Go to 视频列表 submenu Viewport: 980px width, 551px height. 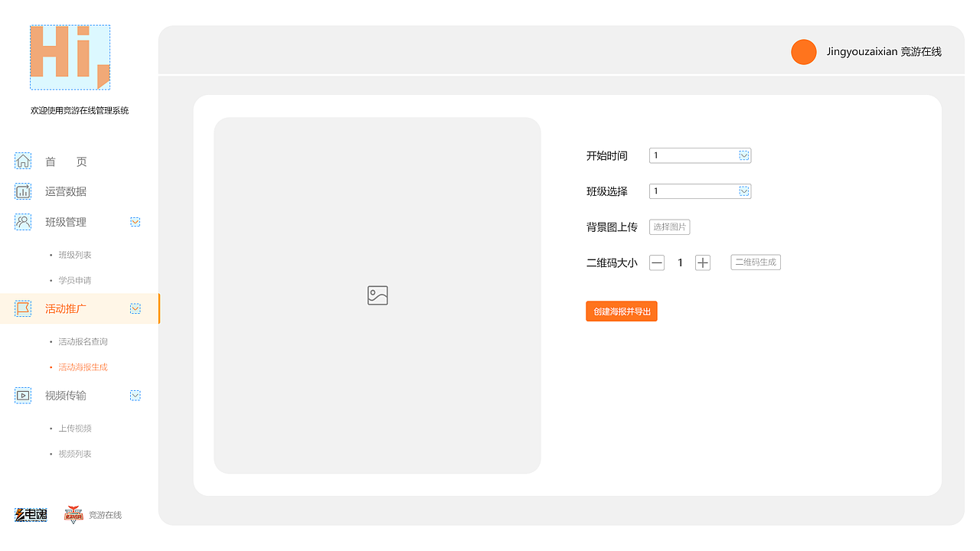75,454
